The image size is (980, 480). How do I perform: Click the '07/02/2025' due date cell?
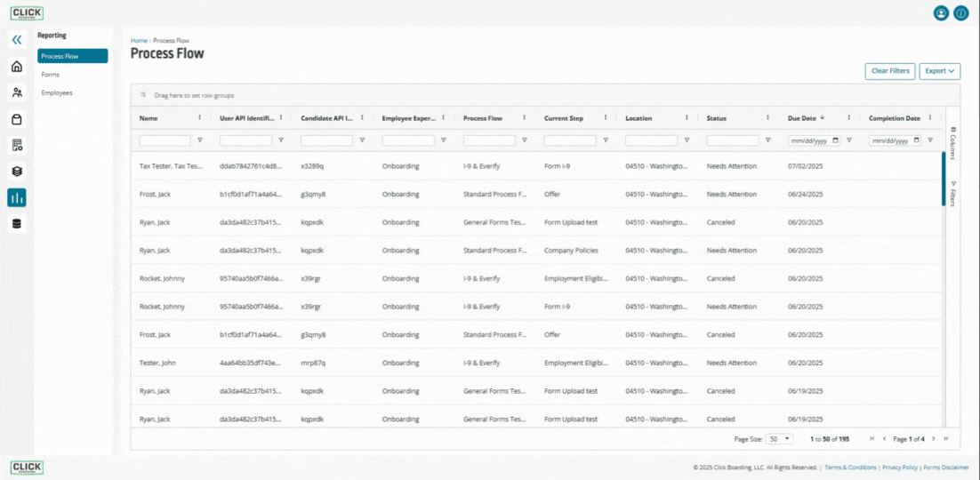tap(806, 166)
